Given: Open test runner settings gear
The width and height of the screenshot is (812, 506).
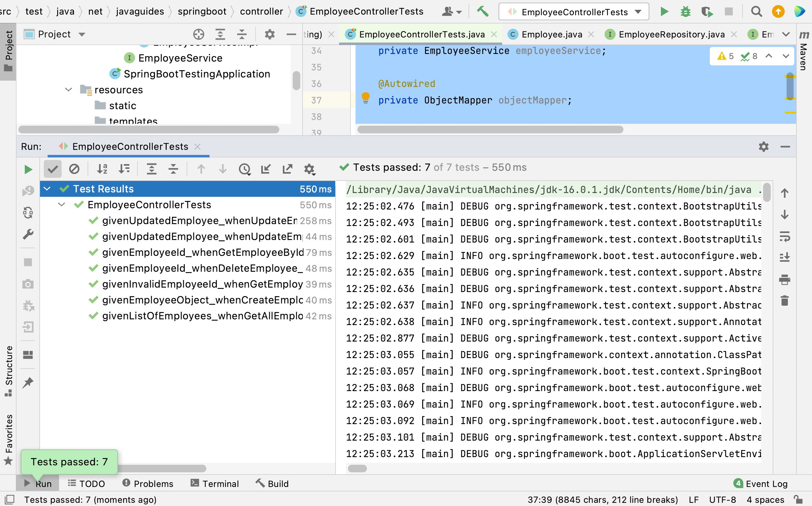Looking at the screenshot, I should pos(309,169).
